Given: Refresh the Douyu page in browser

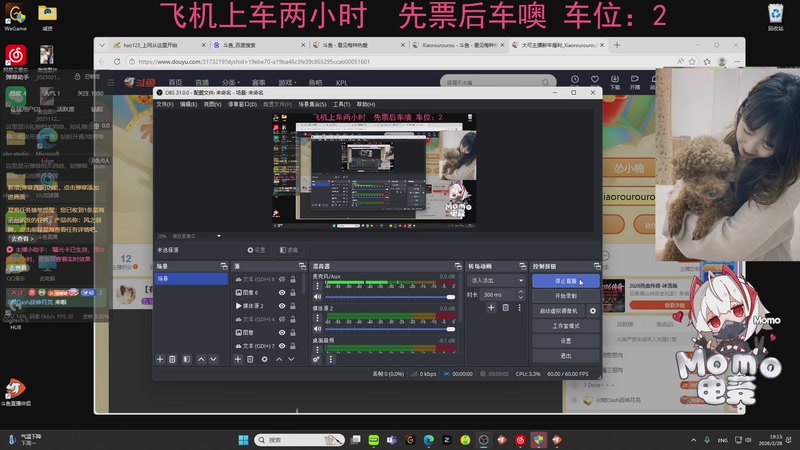Looking at the screenshot, I should [x=117, y=61].
